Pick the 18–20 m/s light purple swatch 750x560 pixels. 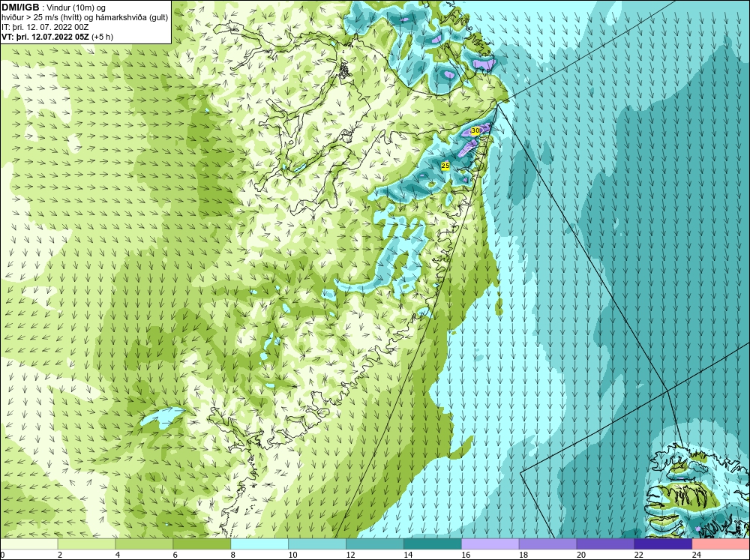[547, 544]
